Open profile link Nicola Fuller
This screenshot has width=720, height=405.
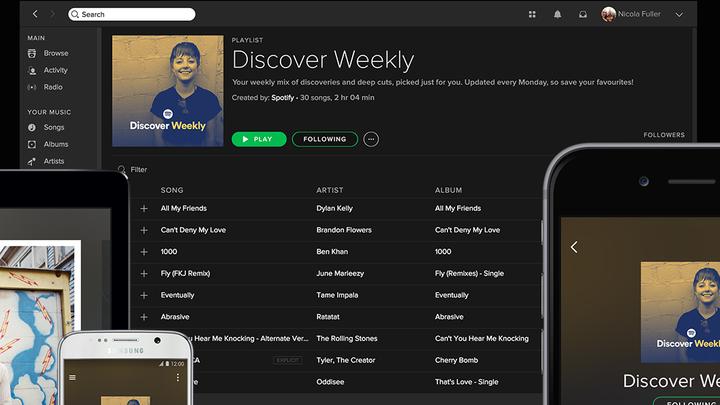tap(639, 14)
